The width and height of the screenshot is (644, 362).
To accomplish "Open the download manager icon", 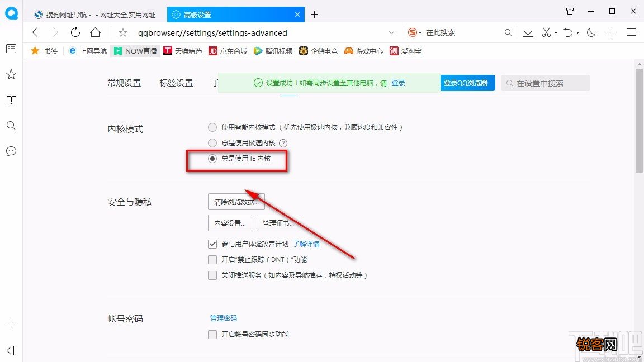I will pos(528,32).
